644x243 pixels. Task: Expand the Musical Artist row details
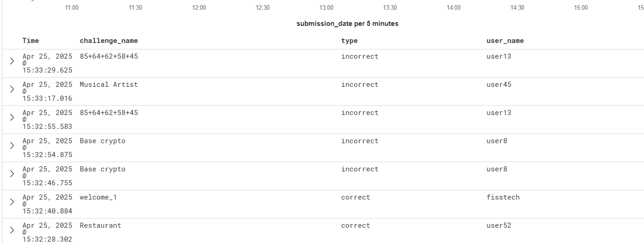pos(12,89)
